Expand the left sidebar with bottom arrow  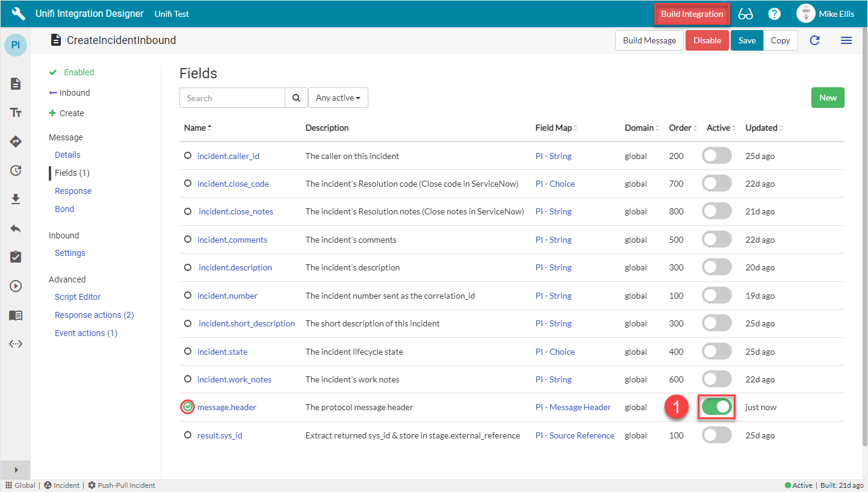(x=16, y=470)
